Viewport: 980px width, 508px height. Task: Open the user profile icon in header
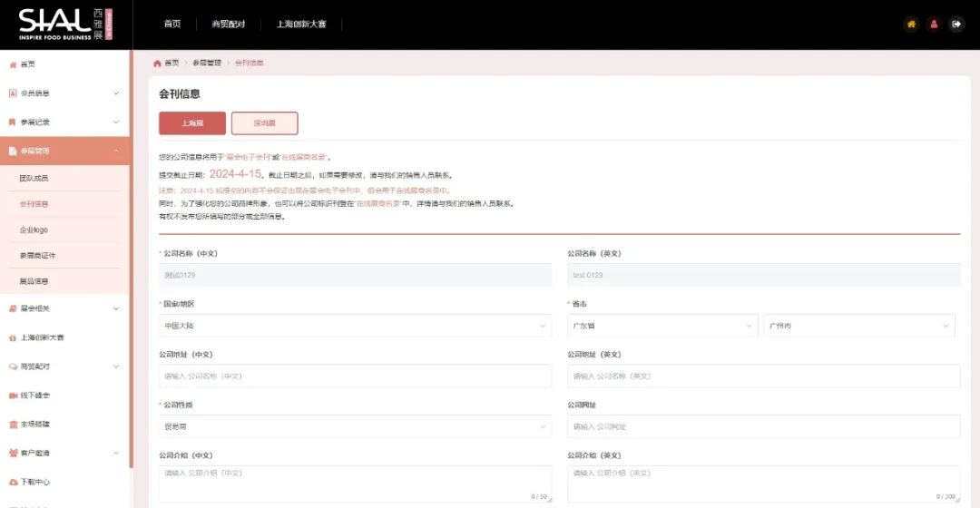pos(934,24)
